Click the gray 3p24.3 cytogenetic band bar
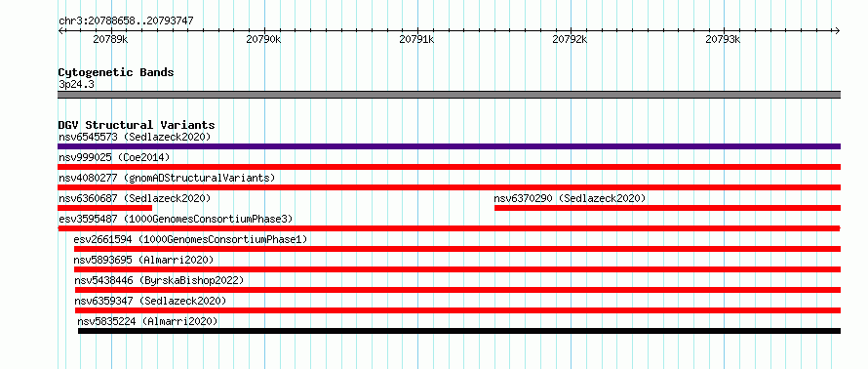868x369 pixels. coord(449,95)
